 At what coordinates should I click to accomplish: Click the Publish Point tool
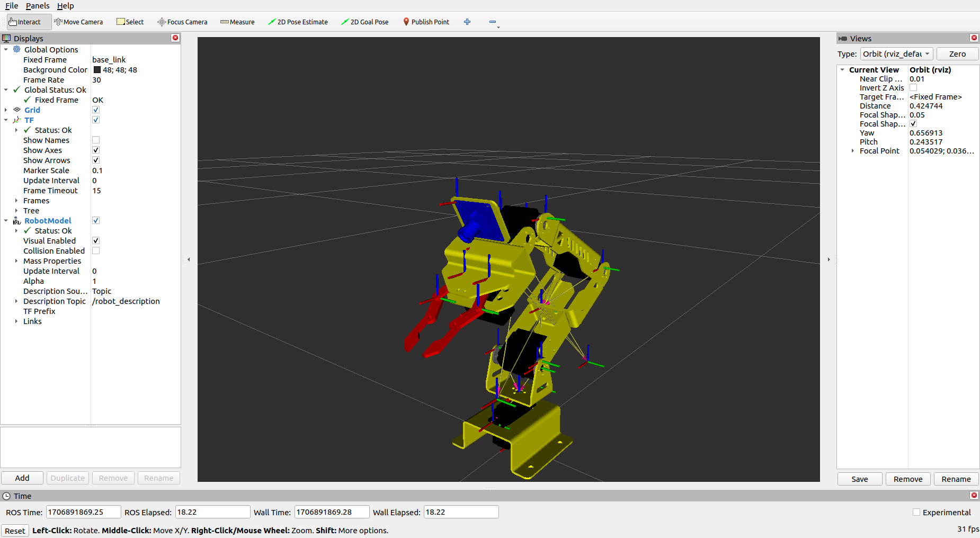coord(426,22)
